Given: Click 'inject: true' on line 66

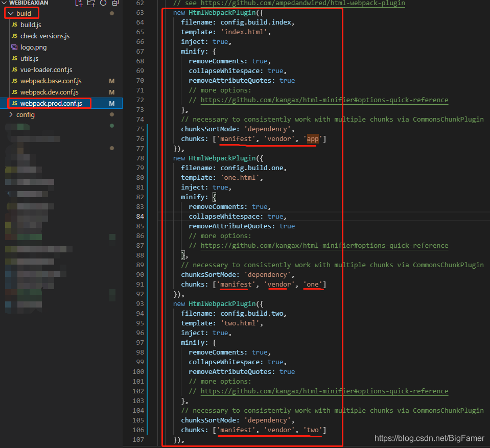Looking at the screenshot, I should coord(204,41).
